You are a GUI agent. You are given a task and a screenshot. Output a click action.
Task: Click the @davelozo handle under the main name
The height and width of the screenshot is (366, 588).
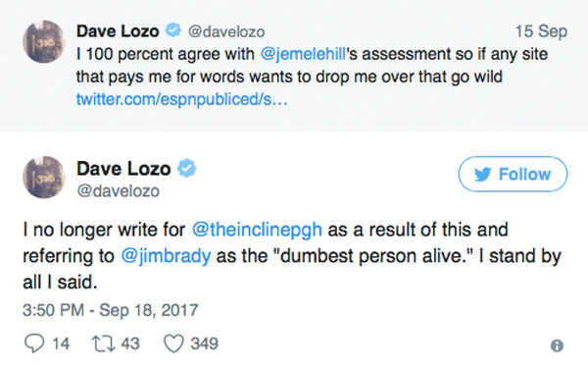pos(119,191)
